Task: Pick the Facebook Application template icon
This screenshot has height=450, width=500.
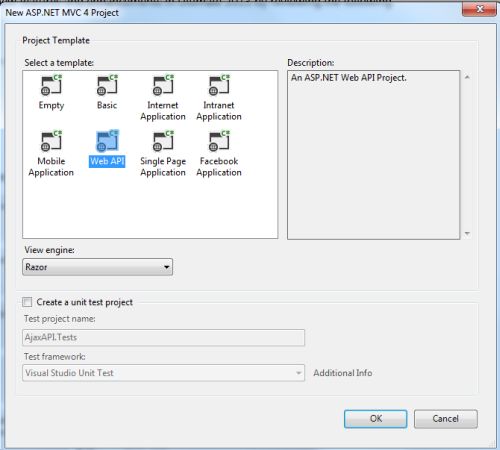Action: tap(219, 141)
